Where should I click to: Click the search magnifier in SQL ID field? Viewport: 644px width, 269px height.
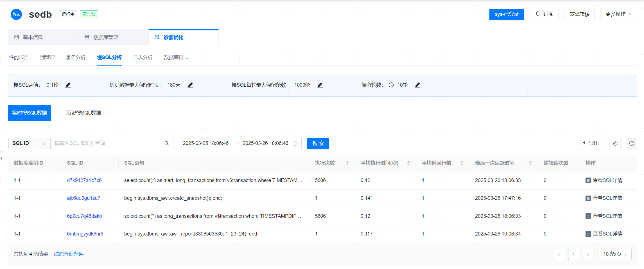click(x=167, y=144)
